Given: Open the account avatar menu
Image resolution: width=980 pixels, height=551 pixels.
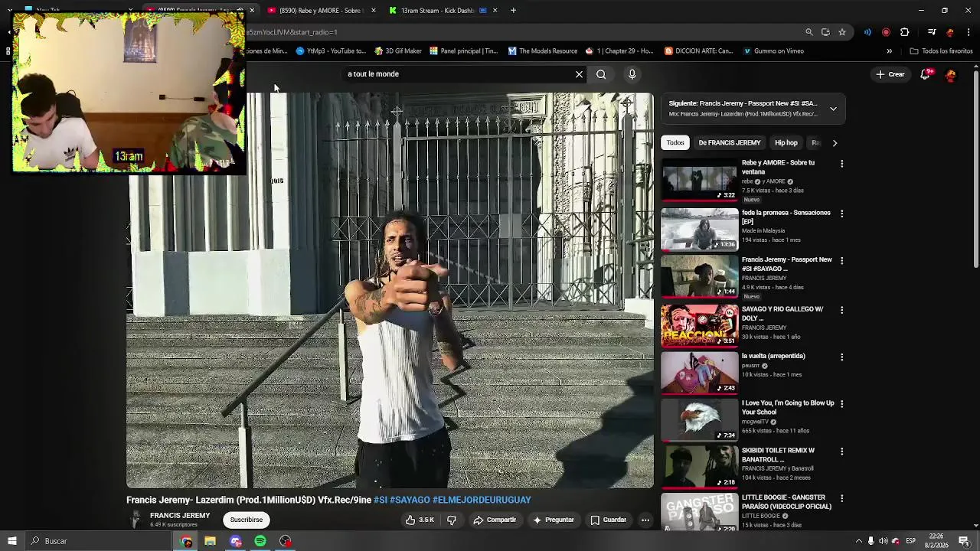Looking at the screenshot, I should pos(951,75).
